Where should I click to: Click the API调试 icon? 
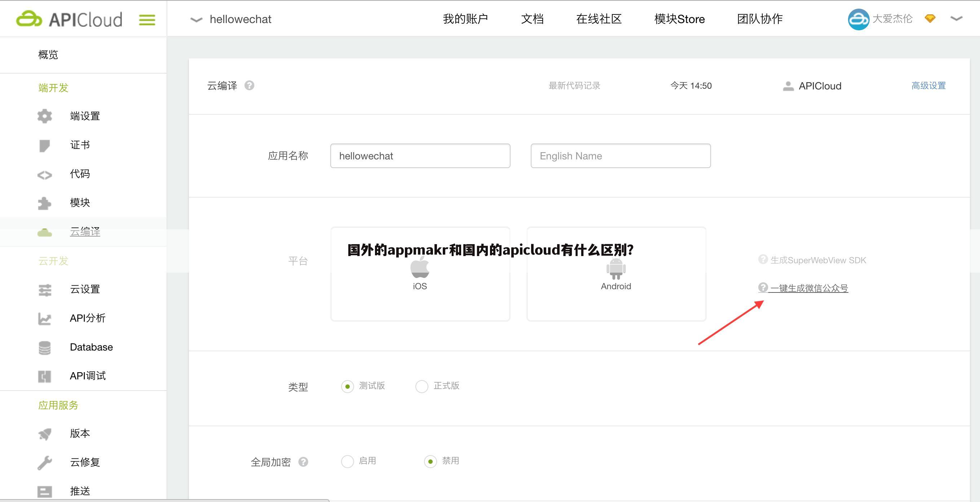click(x=44, y=376)
